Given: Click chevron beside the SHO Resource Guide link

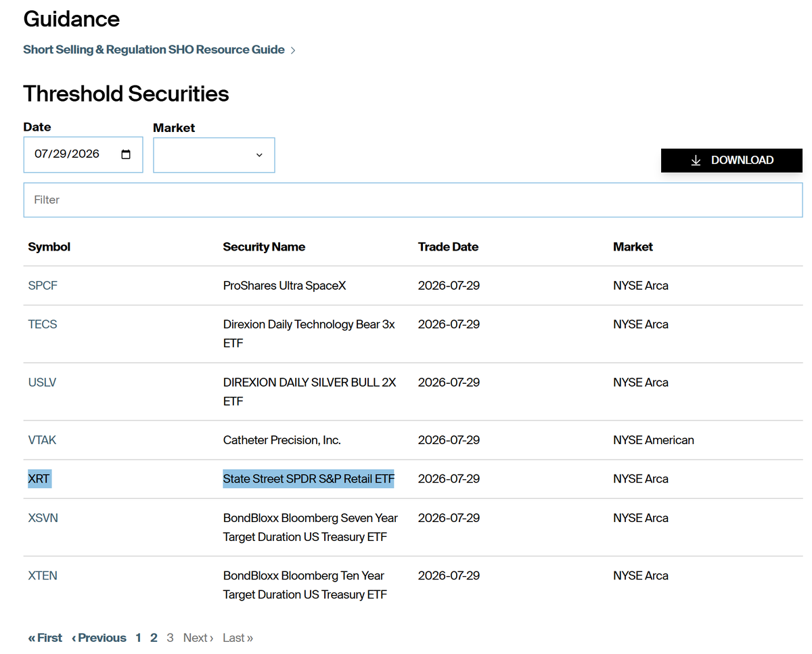Looking at the screenshot, I should pos(293,50).
